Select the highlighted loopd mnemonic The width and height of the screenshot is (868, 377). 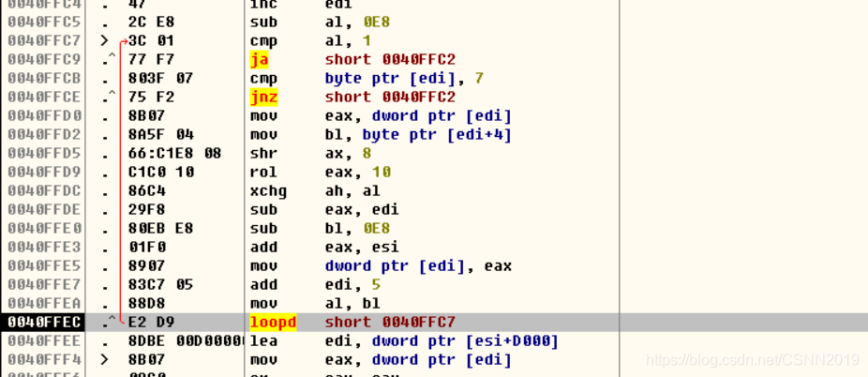click(273, 323)
